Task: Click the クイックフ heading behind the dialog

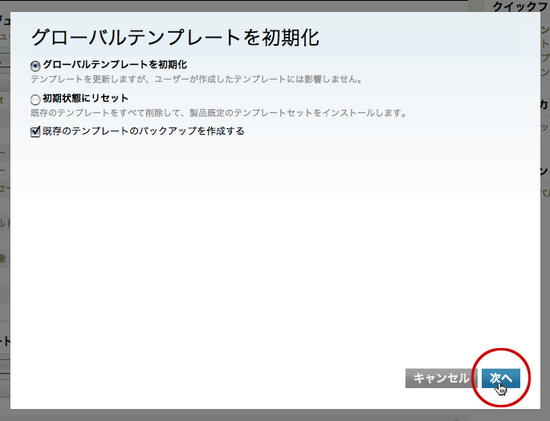Action: click(x=521, y=6)
